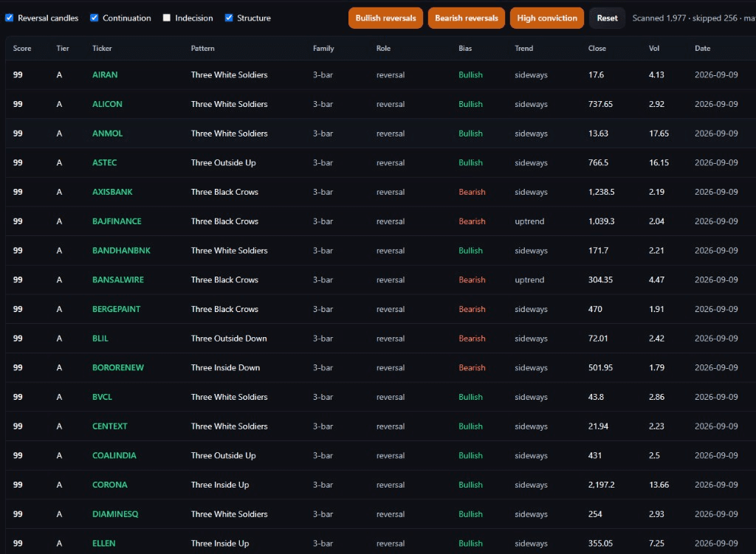Click the Bearish bias in BAJFINANCE row
This screenshot has width=756, height=554.
click(472, 221)
